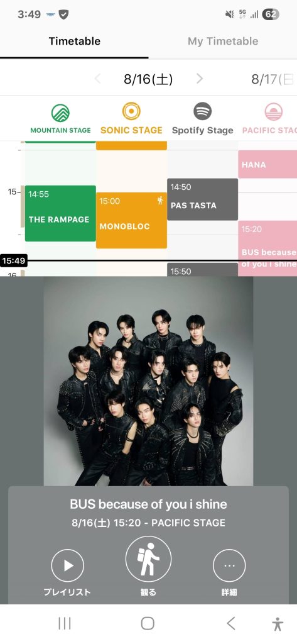Go to previous day with left chevron
This screenshot has width=297, height=644.
pyautogui.click(x=97, y=79)
